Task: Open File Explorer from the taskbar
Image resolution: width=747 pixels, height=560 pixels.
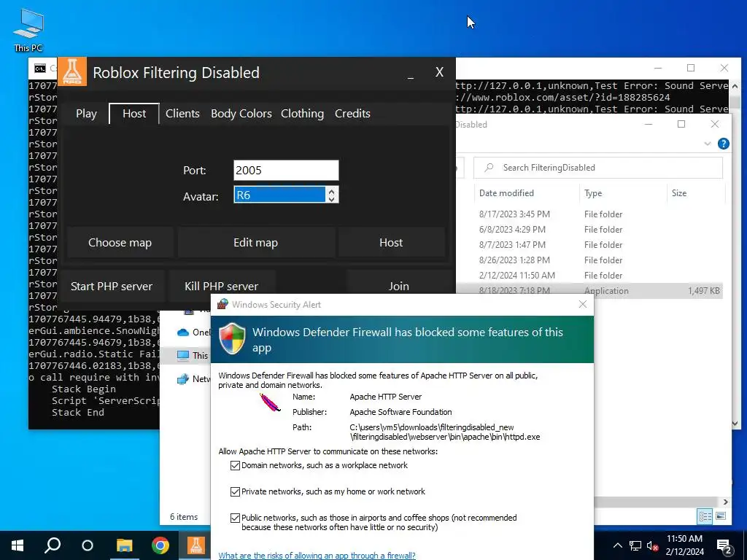Action: [124, 545]
